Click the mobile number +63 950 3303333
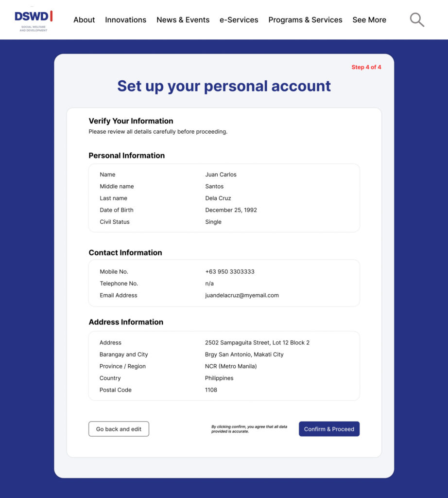 (x=230, y=272)
